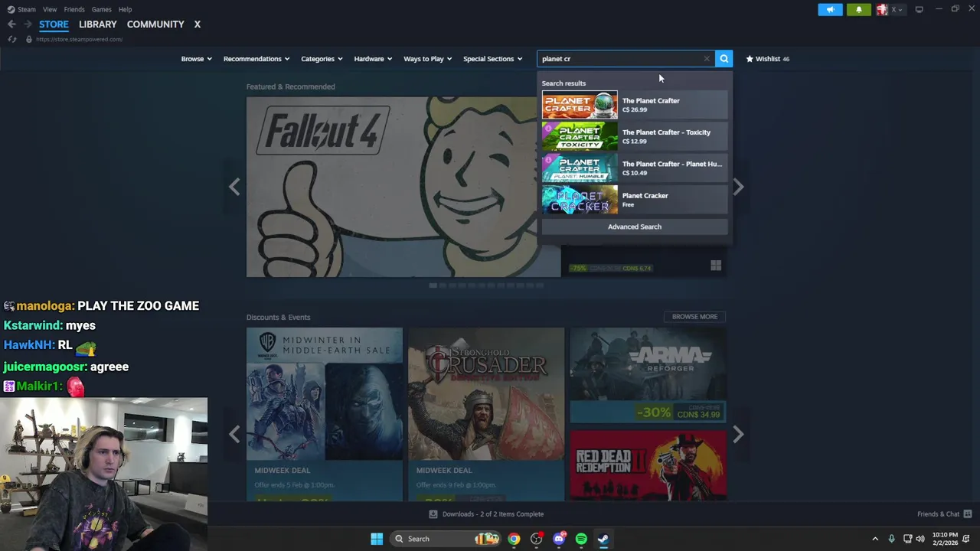Open the X profile tab
This screenshot has width=980, height=551.
coord(197,24)
